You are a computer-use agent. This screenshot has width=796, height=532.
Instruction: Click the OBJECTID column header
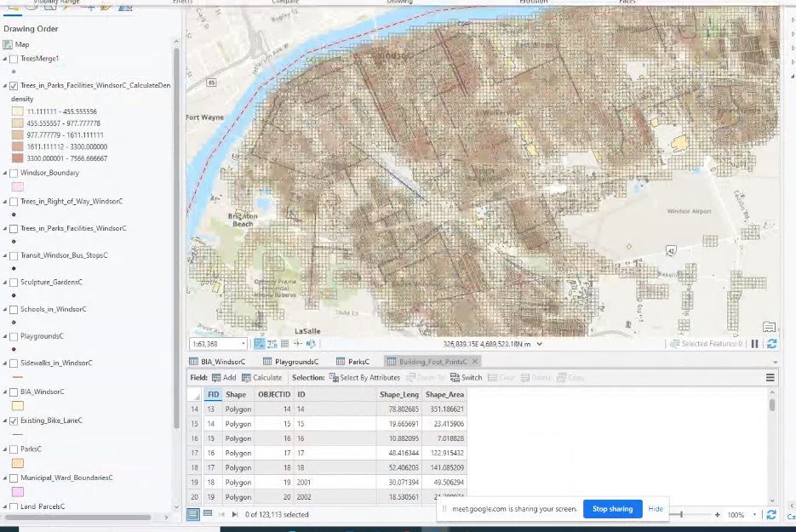274,394
